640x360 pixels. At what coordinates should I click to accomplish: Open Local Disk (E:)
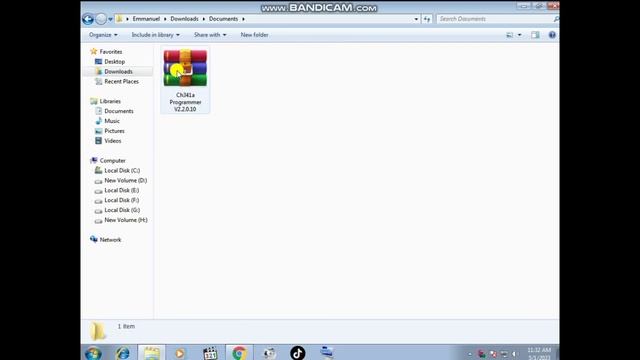122,191
